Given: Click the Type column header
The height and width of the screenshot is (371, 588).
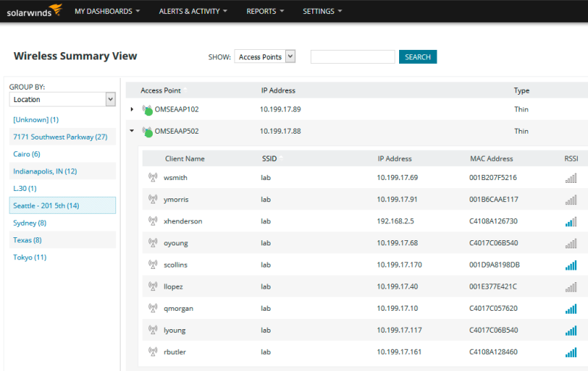Looking at the screenshot, I should (x=522, y=90).
